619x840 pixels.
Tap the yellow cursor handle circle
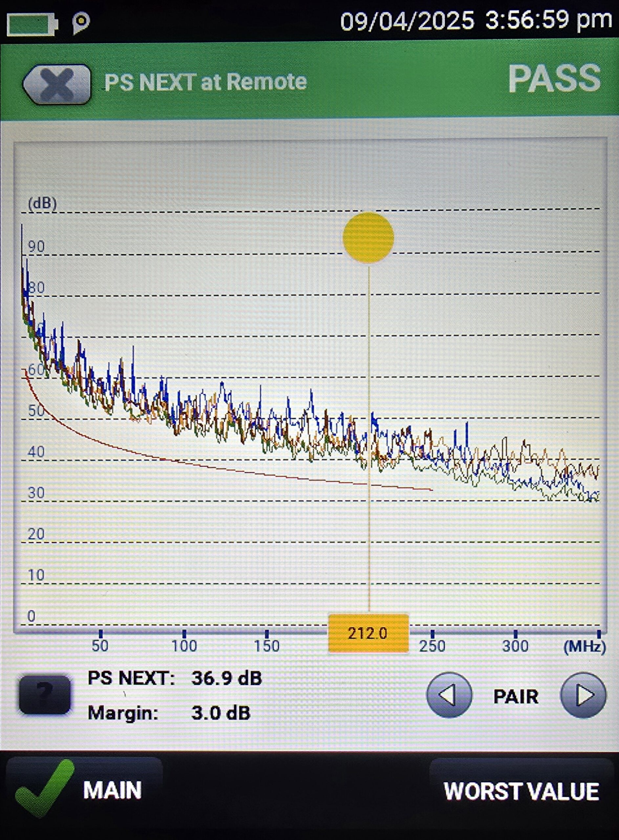click(368, 238)
